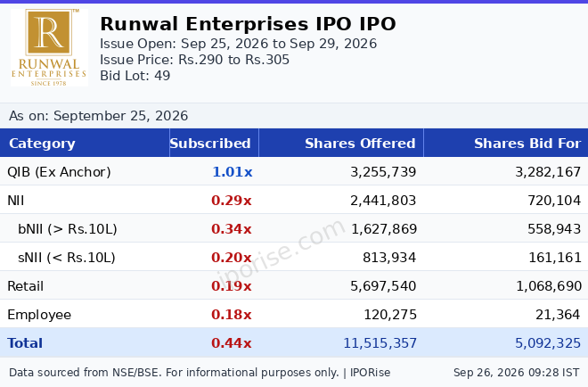Image resolution: width=588 pixels, height=387 pixels.
Task: Click total shares bid 5,092,325
Action: tap(548, 343)
